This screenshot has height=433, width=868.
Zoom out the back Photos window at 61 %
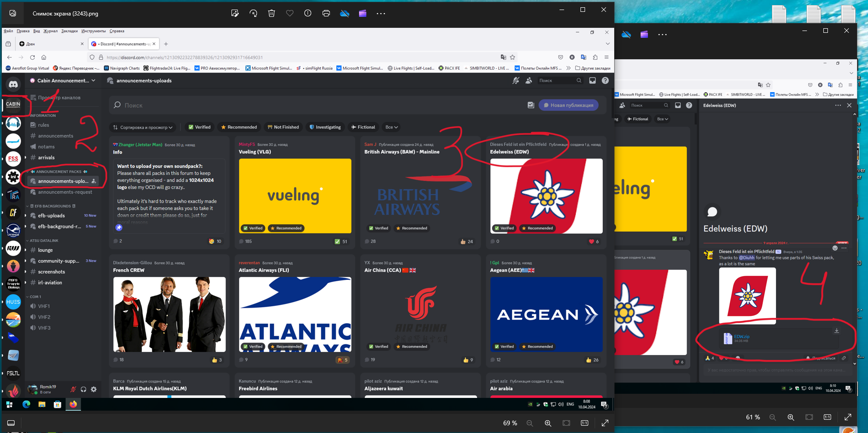(x=773, y=417)
